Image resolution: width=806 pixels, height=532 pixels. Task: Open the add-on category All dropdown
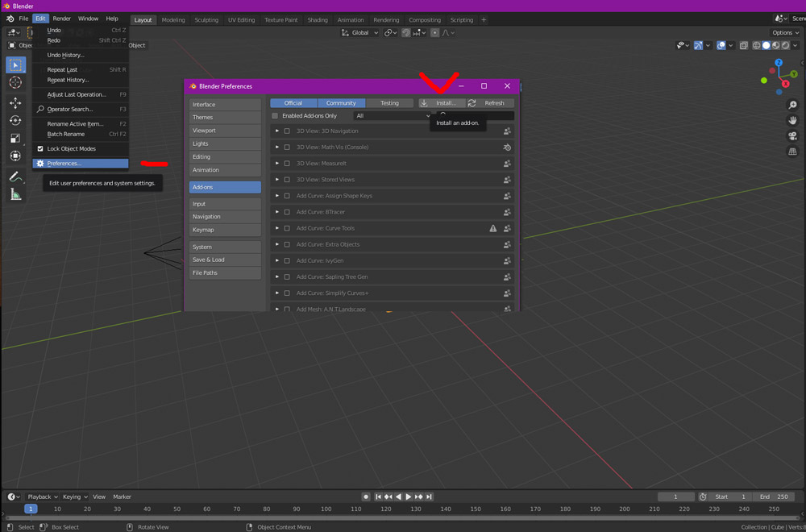[393, 115]
